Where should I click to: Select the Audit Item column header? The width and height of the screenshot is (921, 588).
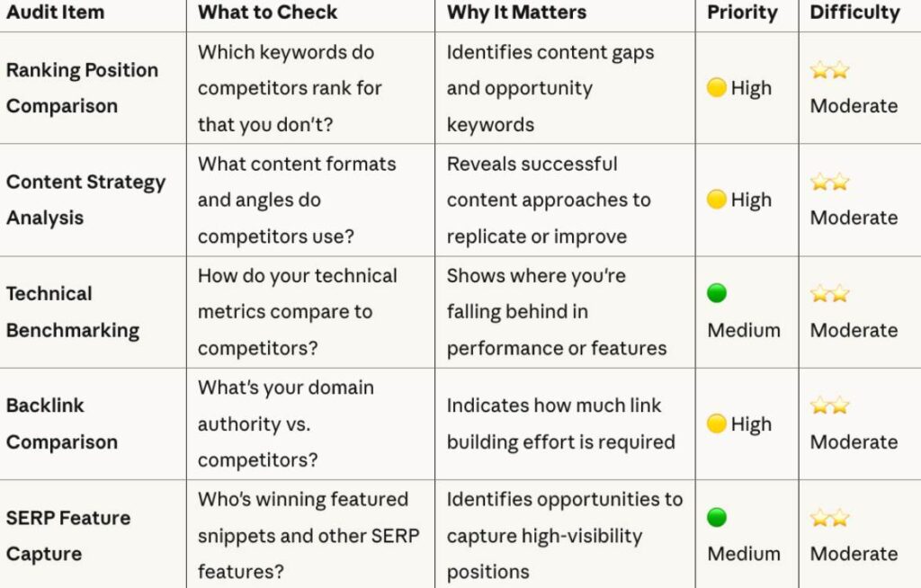click(55, 13)
